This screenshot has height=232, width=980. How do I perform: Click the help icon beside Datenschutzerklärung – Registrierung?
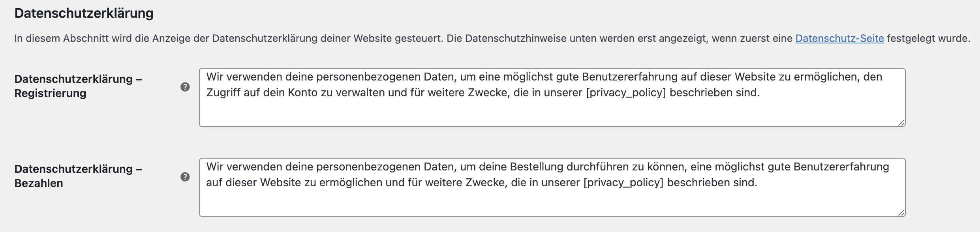tap(185, 87)
